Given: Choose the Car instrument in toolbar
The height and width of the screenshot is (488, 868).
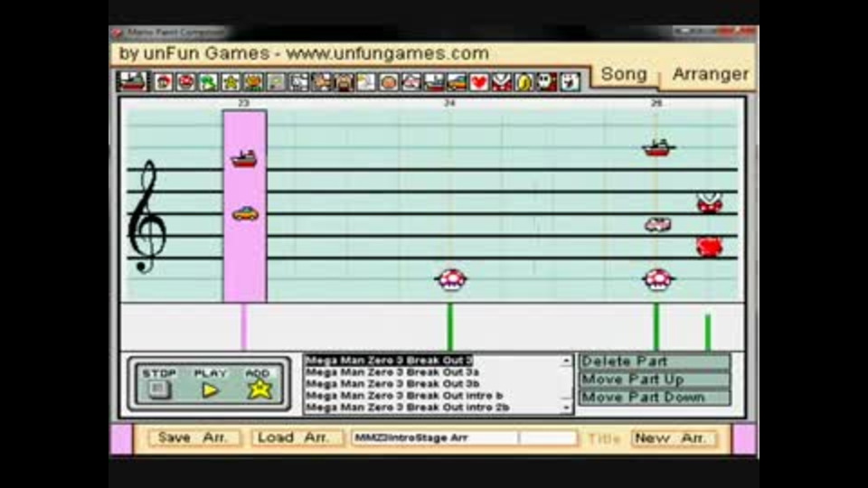Looking at the screenshot, I should (x=457, y=82).
